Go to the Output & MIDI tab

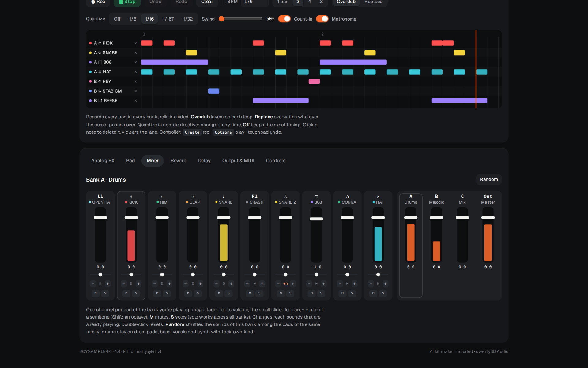click(238, 161)
